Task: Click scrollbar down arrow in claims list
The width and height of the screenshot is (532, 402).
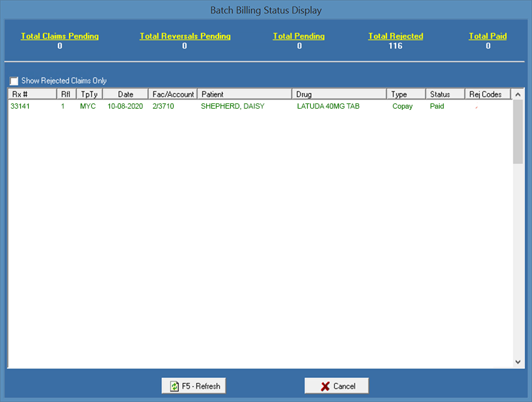Action: point(518,362)
